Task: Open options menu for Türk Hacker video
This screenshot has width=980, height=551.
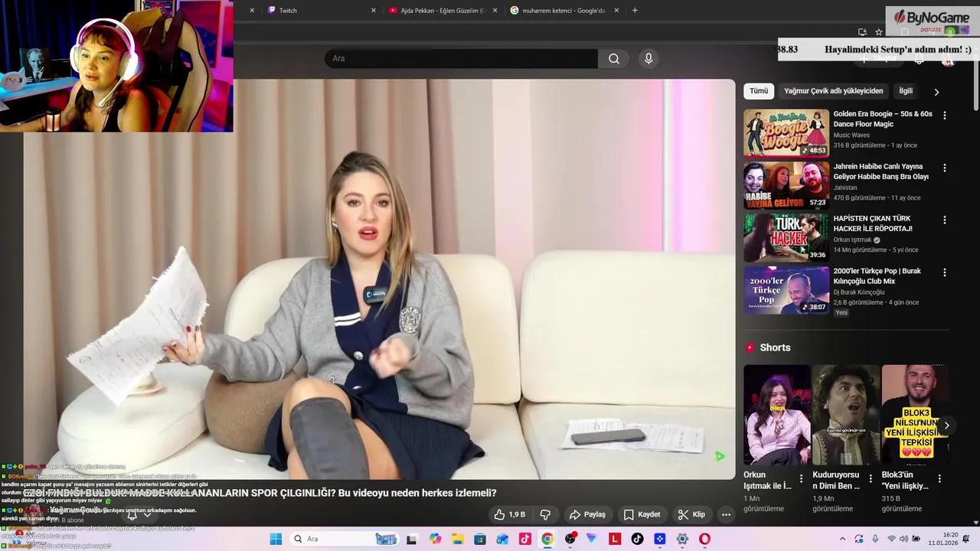Action: 944,220
